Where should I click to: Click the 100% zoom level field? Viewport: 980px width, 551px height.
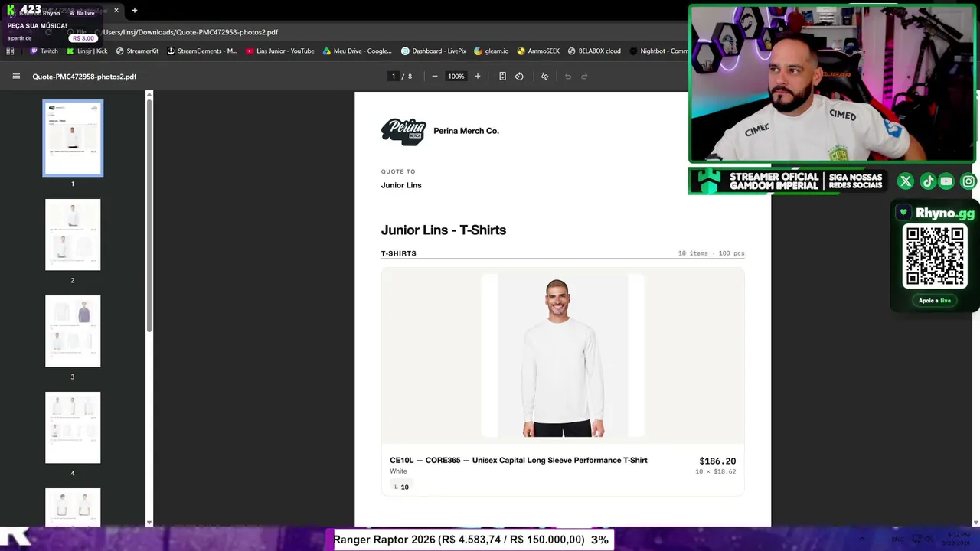456,77
